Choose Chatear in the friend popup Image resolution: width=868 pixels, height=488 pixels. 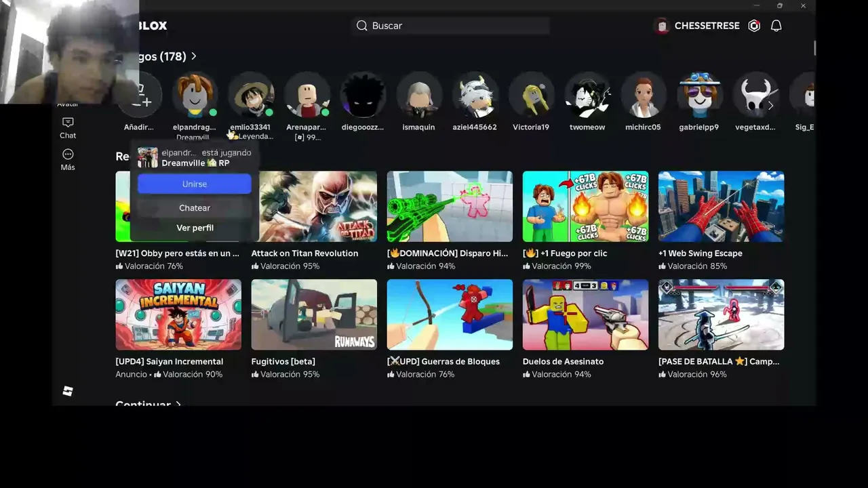[195, 208]
